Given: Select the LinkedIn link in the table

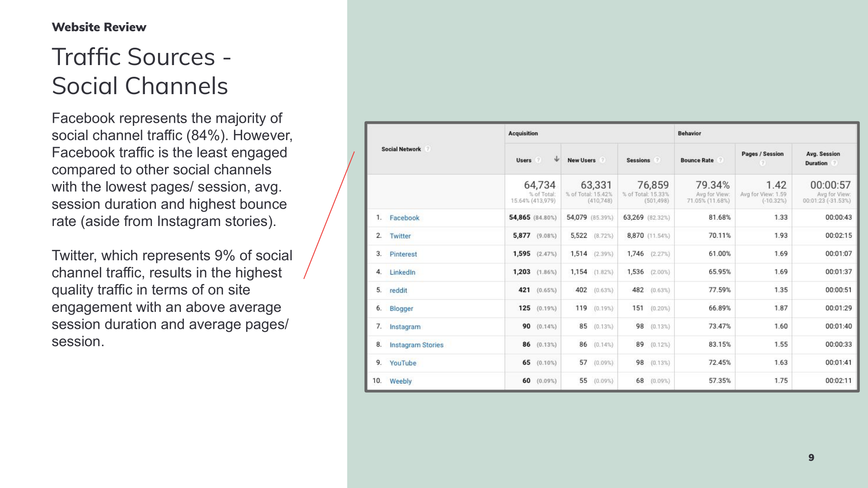Looking at the screenshot, I should [402, 272].
